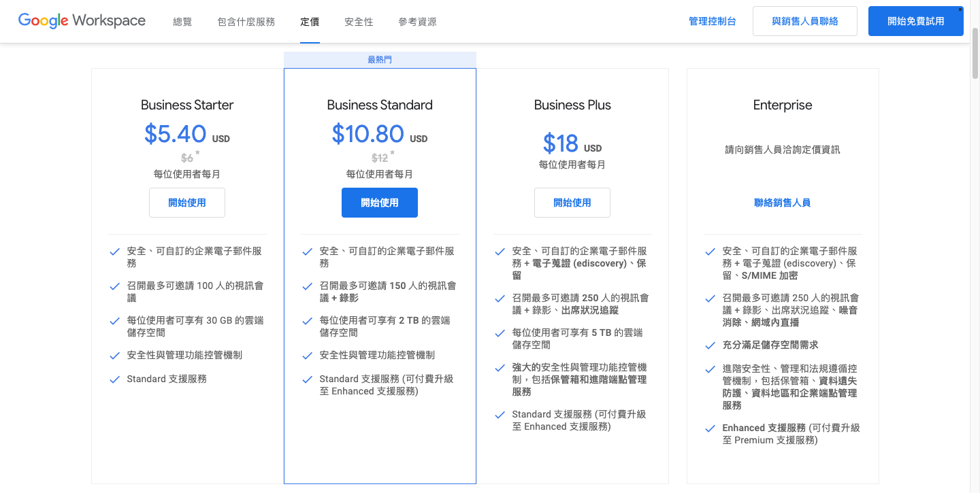
Task: Click checkmark beside 100 人的視訊會議 feature
Action: pyautogui.click(x=115, y=286)
